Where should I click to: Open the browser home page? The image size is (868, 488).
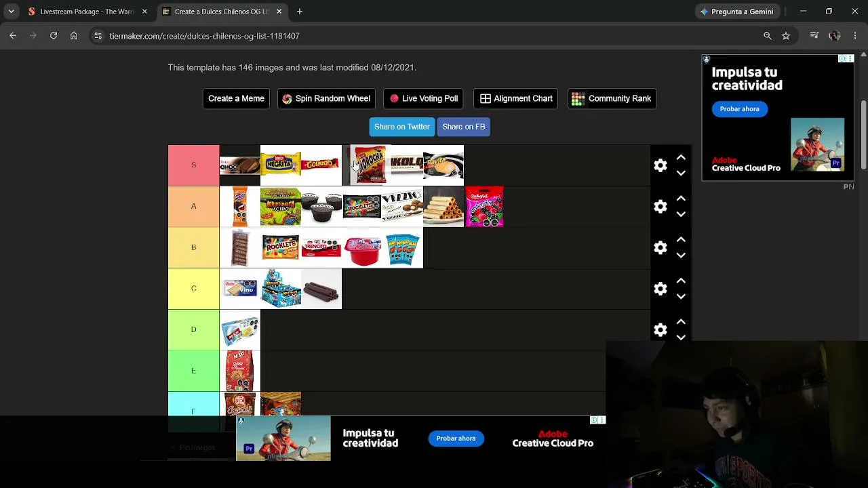click(74, 36)
